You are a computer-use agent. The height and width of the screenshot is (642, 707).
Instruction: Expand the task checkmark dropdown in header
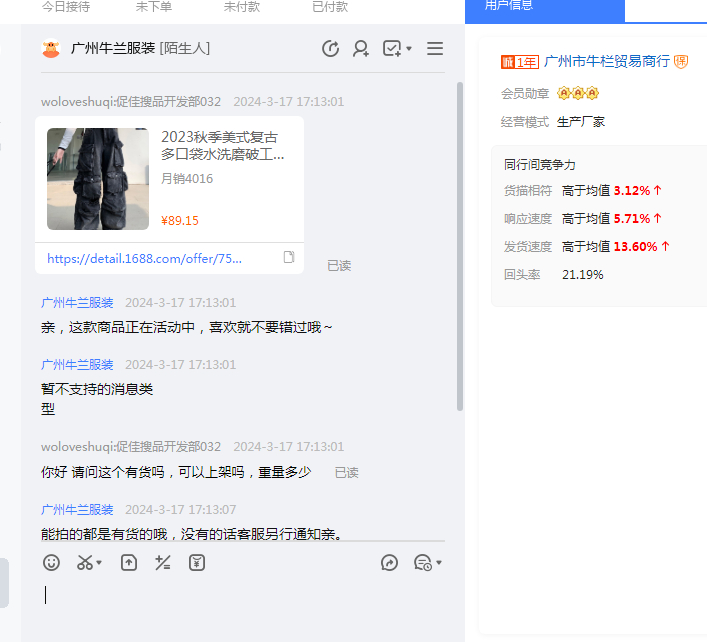(409, 49)
